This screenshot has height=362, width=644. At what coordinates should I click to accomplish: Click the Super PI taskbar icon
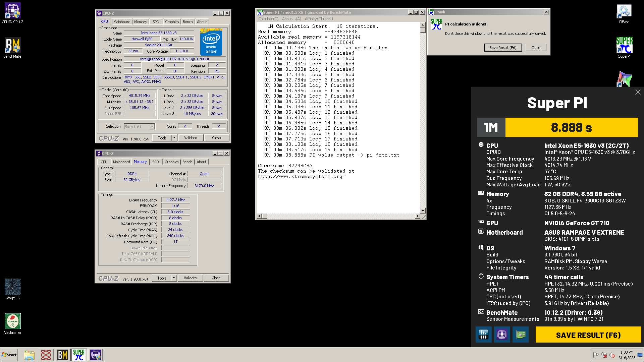(79, 355)
